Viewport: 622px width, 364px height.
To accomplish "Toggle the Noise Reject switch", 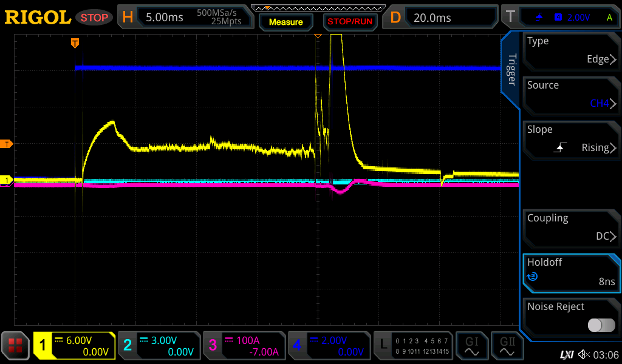I will 601,325.
